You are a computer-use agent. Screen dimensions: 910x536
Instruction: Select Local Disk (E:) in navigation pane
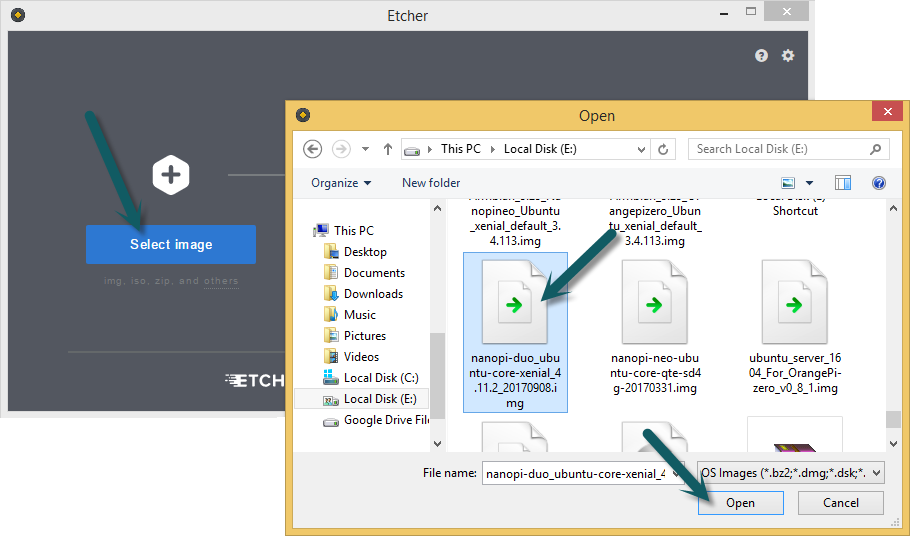coord(362,399)
